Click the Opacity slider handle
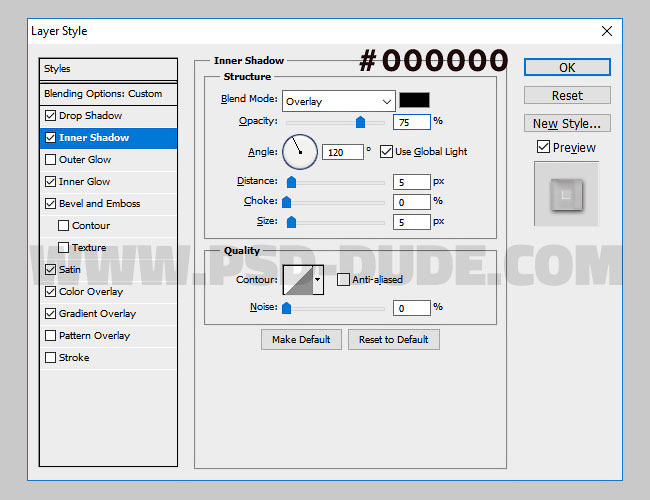Image resolution: width=650 pixels, height=500 pixels. [x=360, y=122]
